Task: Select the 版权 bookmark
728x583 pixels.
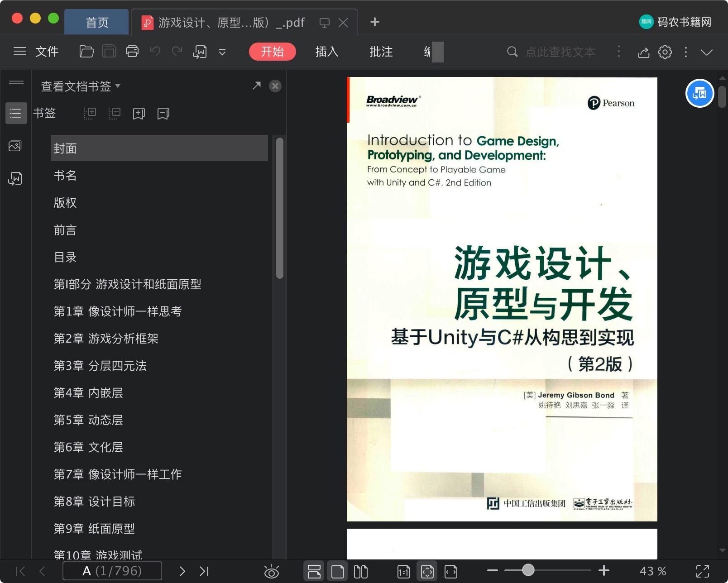Action: [65, 203]
